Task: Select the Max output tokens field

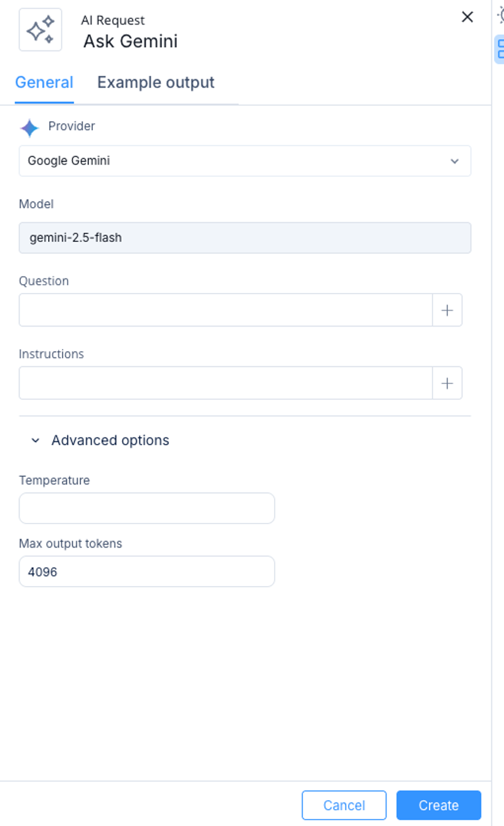Action: (x=147, y=572)
